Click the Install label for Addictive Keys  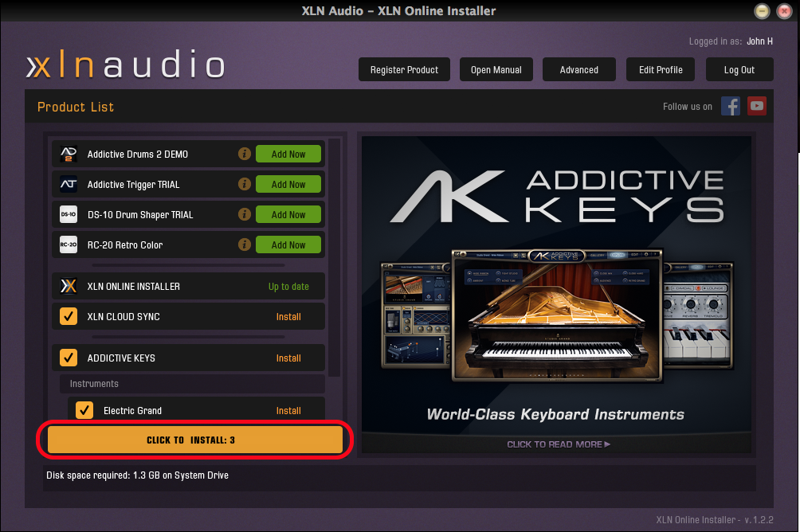coord(288,358)
